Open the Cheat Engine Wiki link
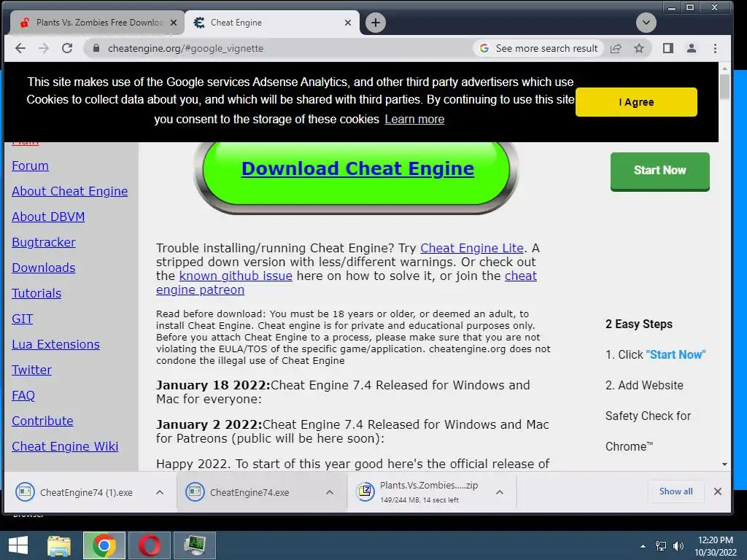This screenshot has width=747, height=560. click(x=65, y=446)
